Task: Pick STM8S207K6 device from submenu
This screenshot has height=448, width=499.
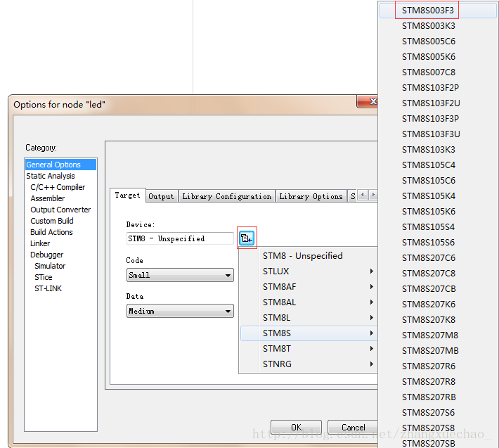Action: tap(438, 305)
